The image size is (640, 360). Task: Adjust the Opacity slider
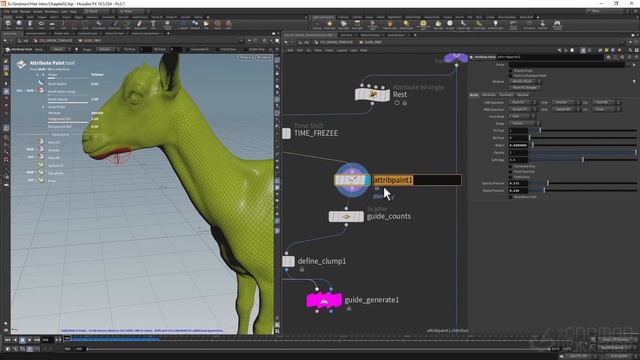pyautogui.click(x=583, y=153)
